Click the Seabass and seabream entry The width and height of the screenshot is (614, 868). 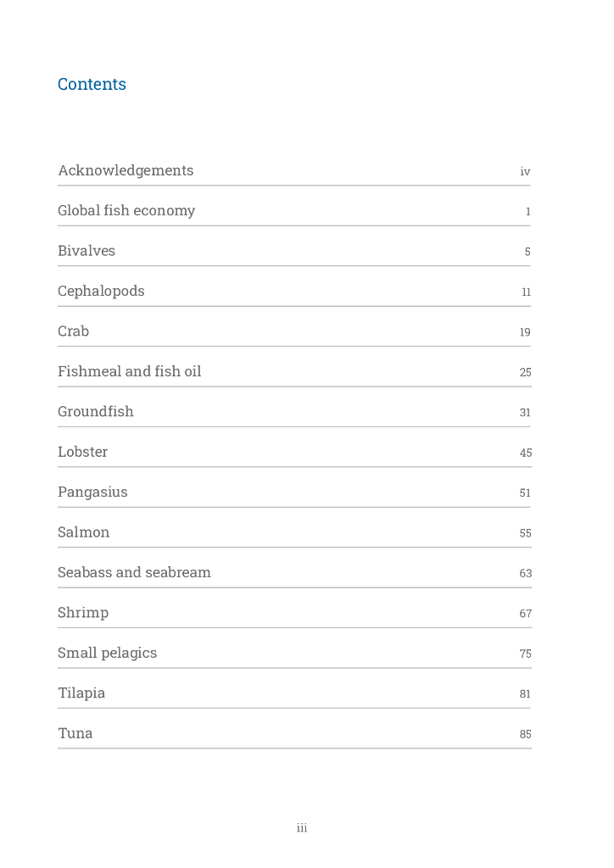point(134,573)
